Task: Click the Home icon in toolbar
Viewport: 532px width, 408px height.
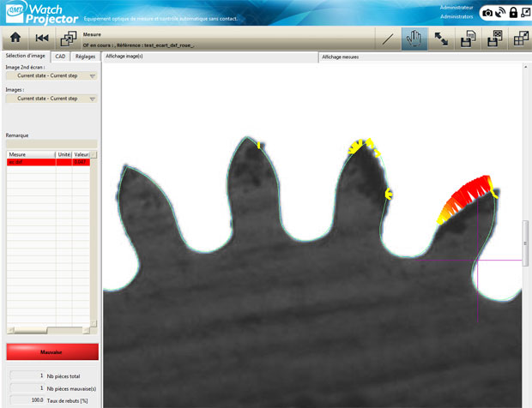Action: 15,39
